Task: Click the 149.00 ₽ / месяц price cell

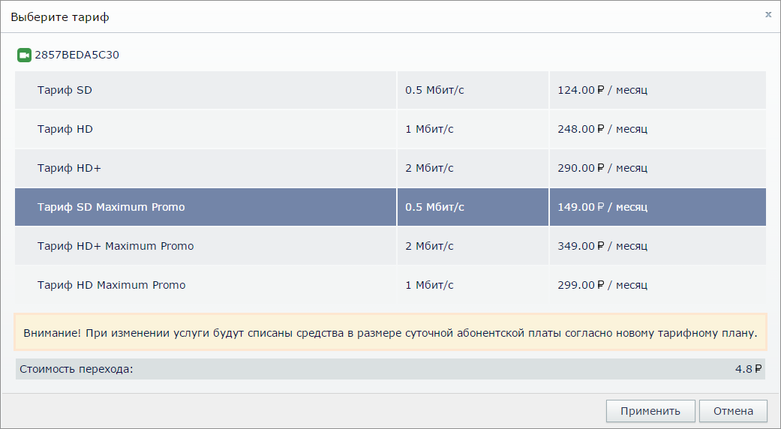Action: coord(603,207)
